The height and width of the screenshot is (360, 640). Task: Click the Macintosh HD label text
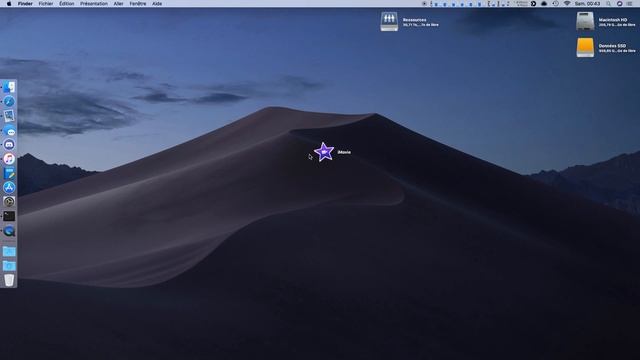pyautogui.click(x=613, y=20)
